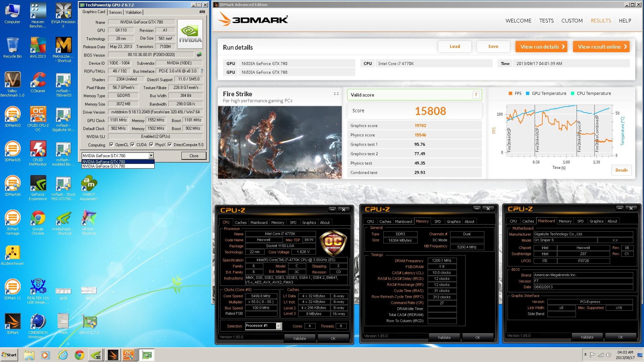Open wPrime shortcut desktop icon
This screenshot has width=644, height=362.
89,222
